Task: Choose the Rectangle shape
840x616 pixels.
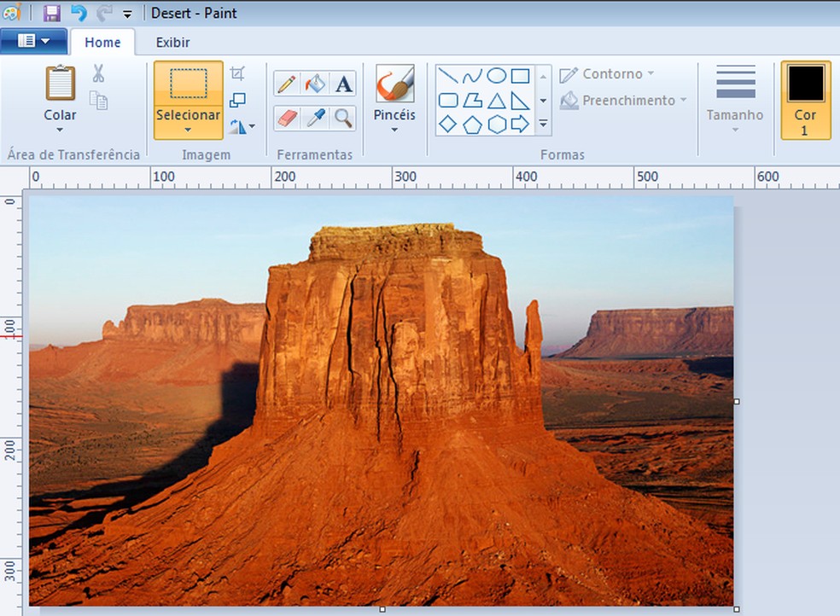Action: tap(520, 75)
